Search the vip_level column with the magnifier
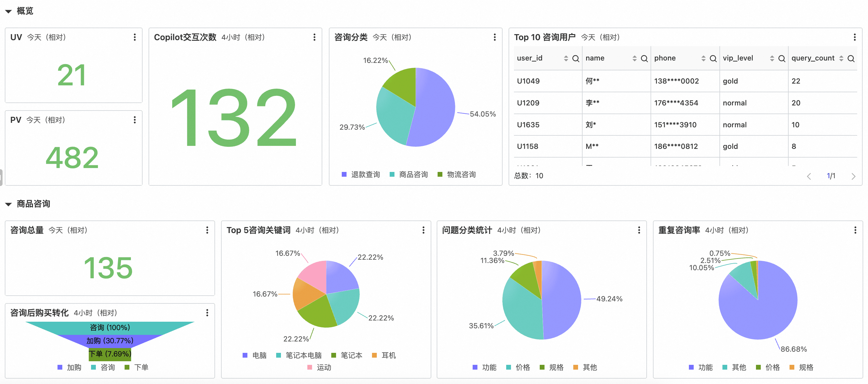The image size is (868, 384). [x=782, y=58]
